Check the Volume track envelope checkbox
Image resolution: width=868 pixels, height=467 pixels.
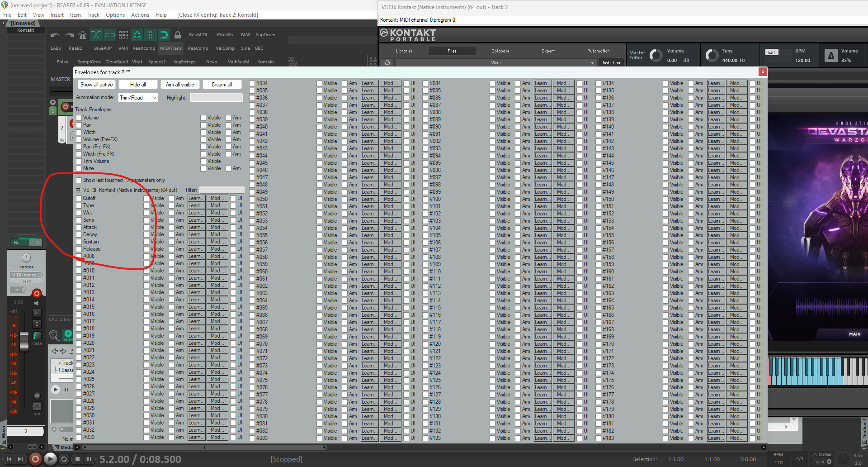[x=79, y=118]
